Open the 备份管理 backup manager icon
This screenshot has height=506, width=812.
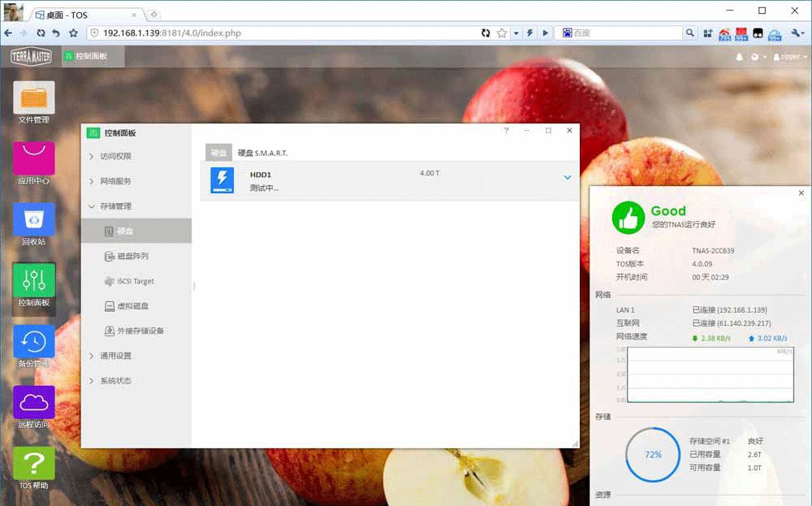coord(33,341)
